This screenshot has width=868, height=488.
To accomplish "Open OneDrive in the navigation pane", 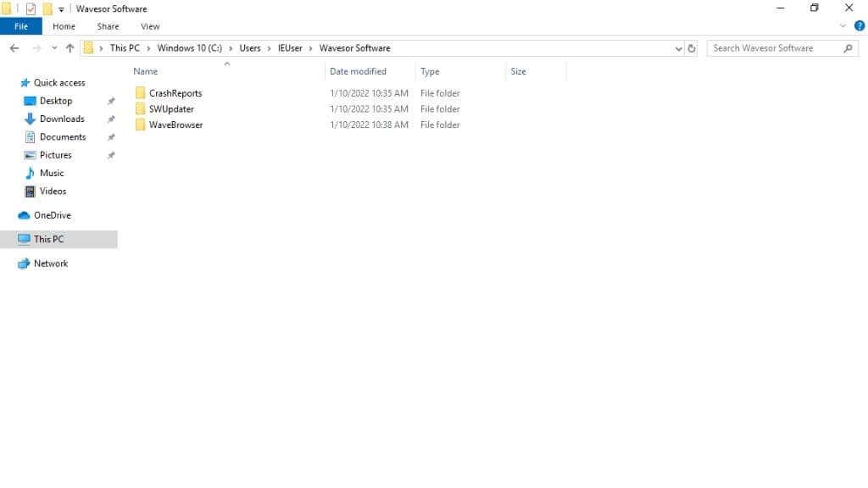I will point(52,215).
